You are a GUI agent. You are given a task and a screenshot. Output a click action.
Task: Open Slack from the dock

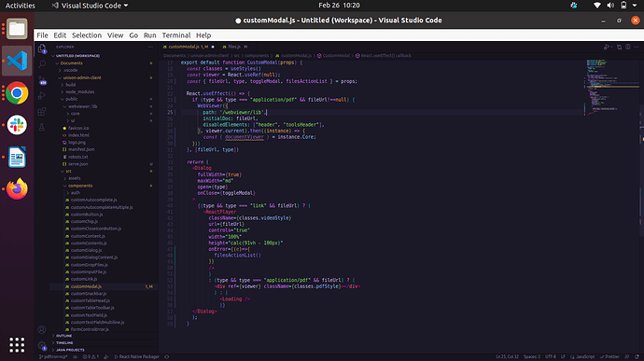pos(17,125)
